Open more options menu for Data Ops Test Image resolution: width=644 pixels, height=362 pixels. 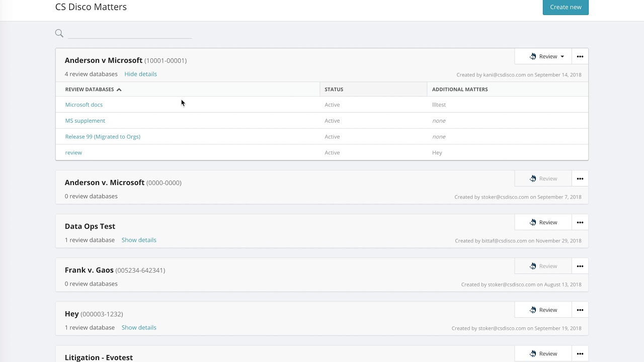580,222
